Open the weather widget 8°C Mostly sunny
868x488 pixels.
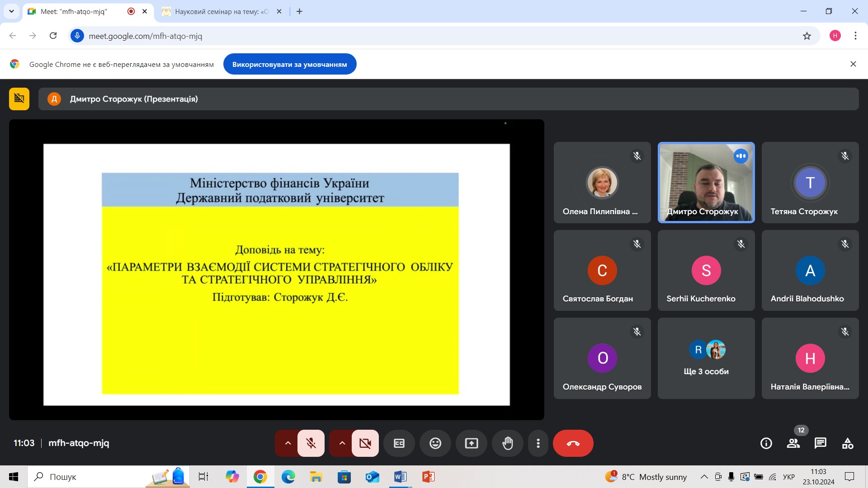tap(646, 477)
